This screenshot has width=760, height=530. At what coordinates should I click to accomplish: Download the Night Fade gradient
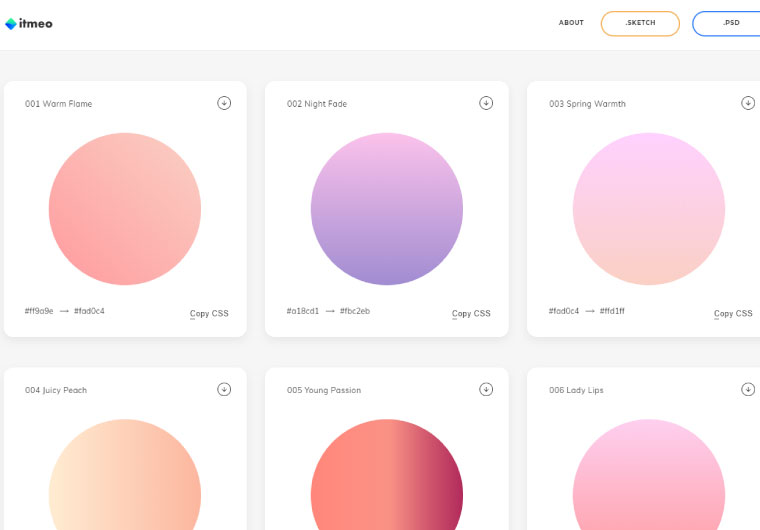(486, 103)
